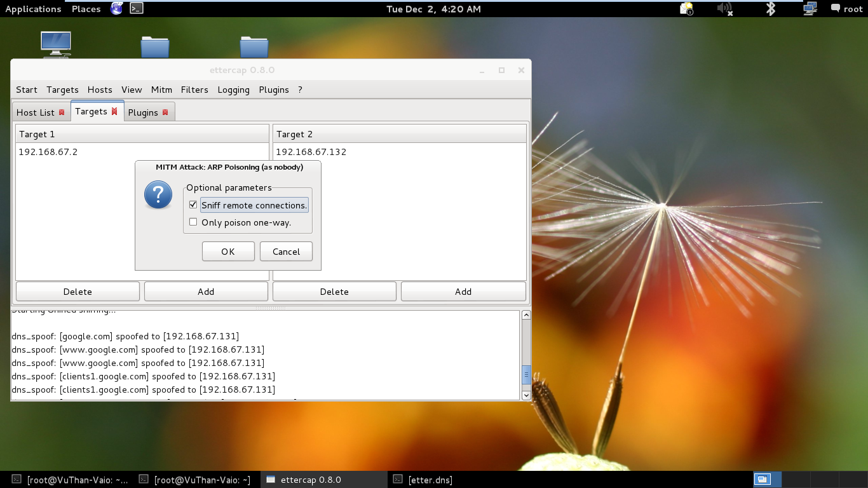Select 192.168.67.132 in Target 2

click(311, 152)
